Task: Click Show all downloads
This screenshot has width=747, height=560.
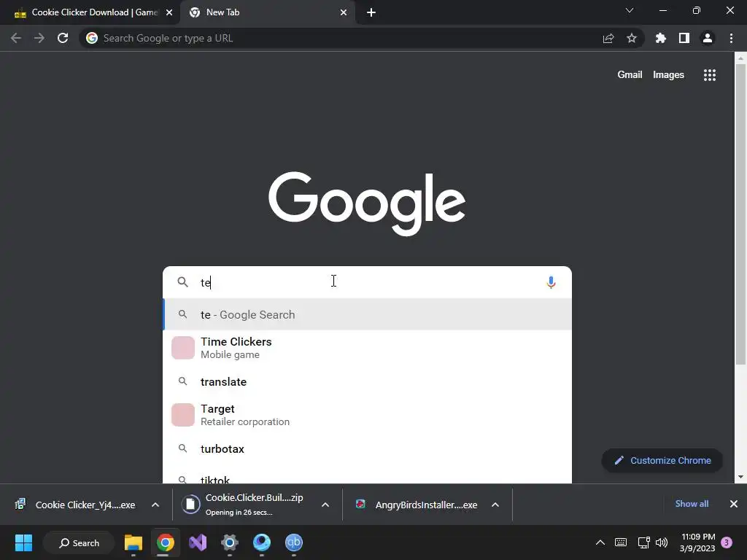Action: 692,504
